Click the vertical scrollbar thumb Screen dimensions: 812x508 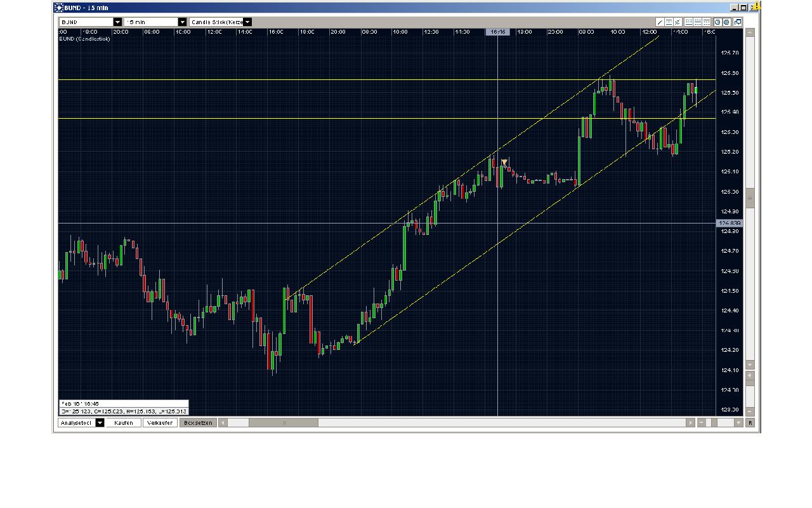[x=750, y=197]
